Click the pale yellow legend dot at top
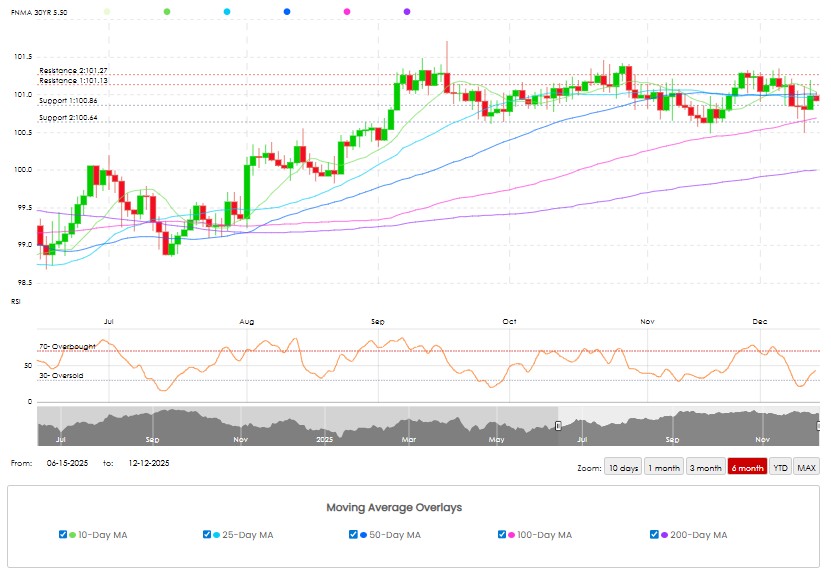The height and width of the screenshot is (578, 831). pyautogui.click(x=107, y=11)
